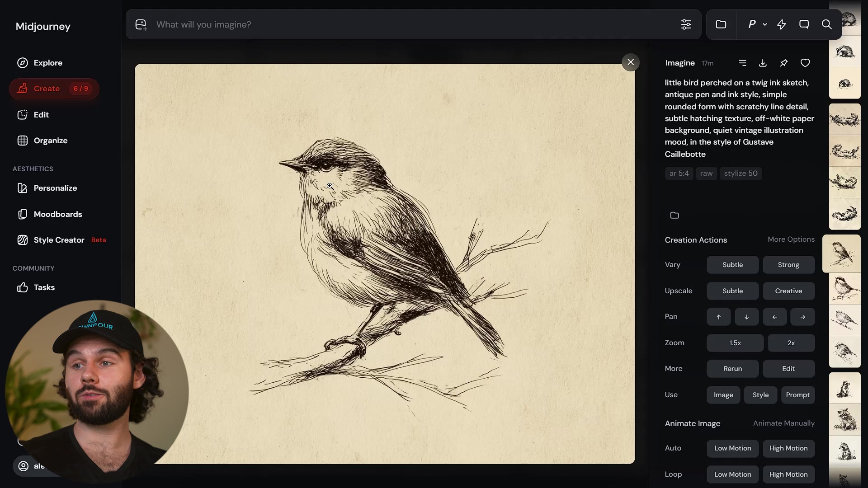The image size is (868, 488).
Task: Close the image lightbox
Action: pos(631,62)
